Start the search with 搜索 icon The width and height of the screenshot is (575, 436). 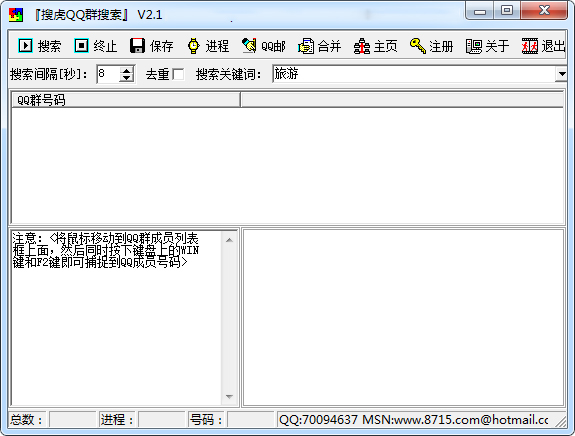point(25,46)
